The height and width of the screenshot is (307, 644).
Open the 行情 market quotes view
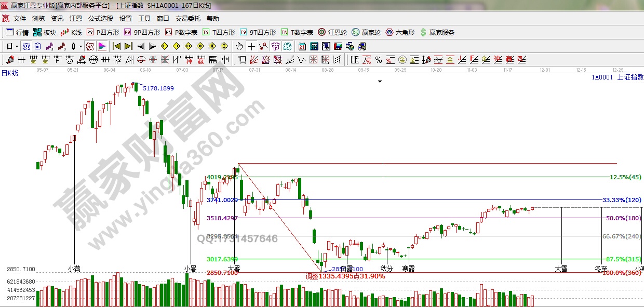point(17,32)
